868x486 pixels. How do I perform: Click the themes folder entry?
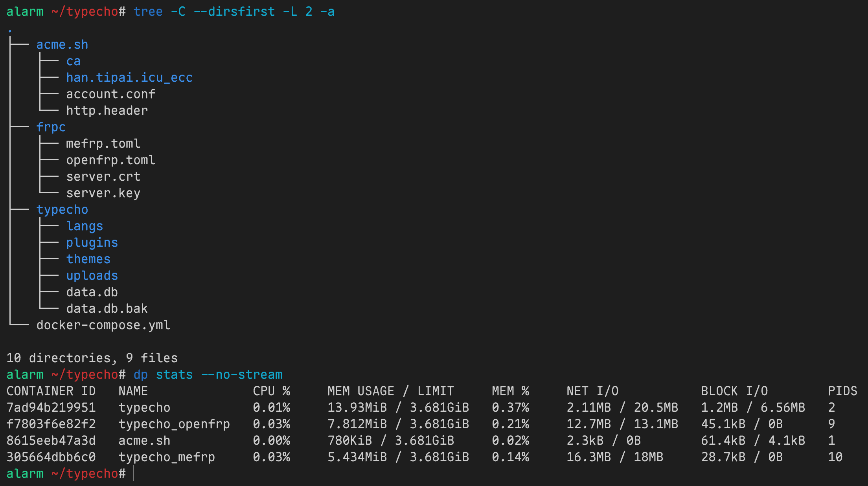tap(88, 259)
